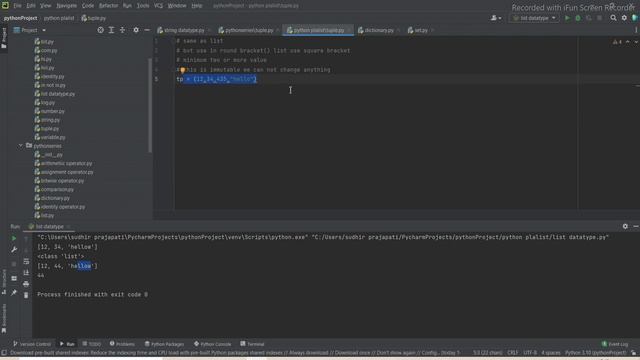Open the Terminal tool window

point(252,344)
